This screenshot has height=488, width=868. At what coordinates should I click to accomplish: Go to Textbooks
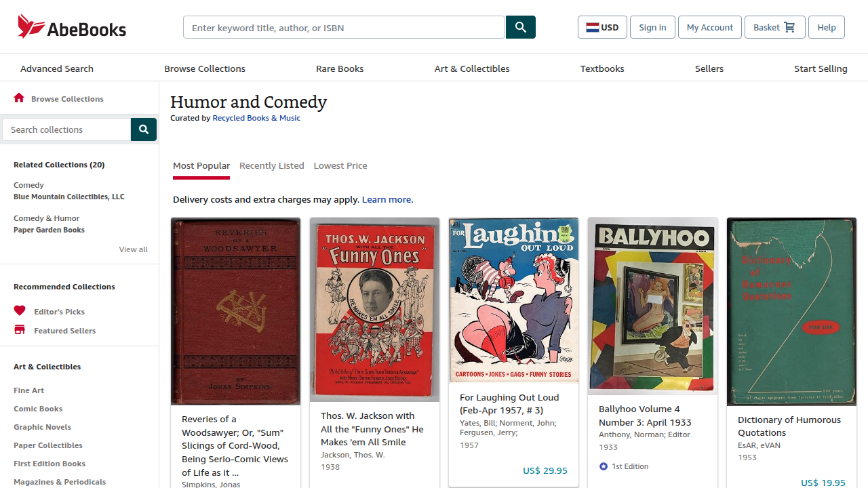[602, 68]
